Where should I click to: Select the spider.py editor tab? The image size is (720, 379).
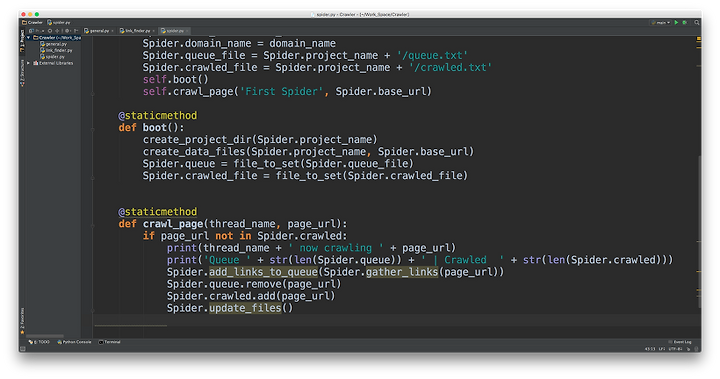click(173, 31)
